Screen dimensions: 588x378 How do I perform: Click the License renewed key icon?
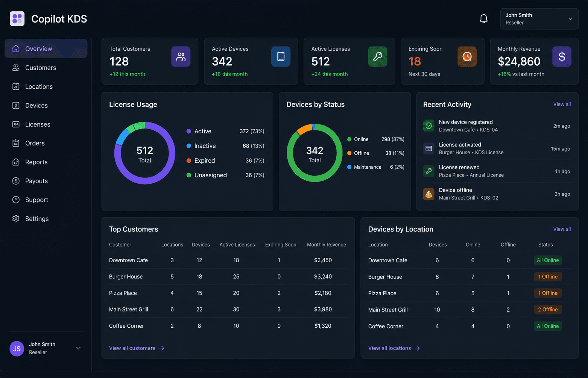pos(428,171)
